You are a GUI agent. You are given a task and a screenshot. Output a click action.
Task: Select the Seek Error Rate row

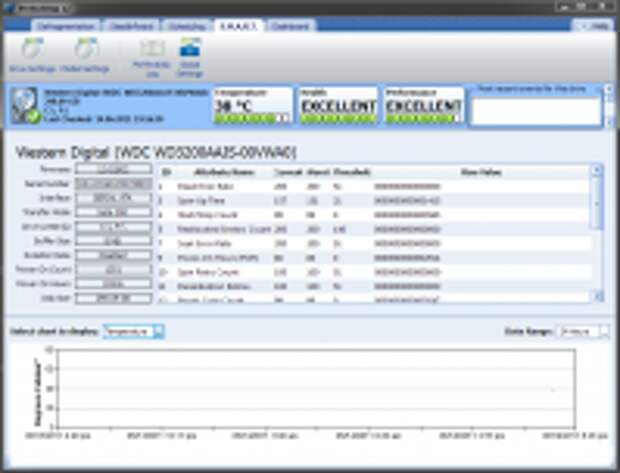(374, 243)
